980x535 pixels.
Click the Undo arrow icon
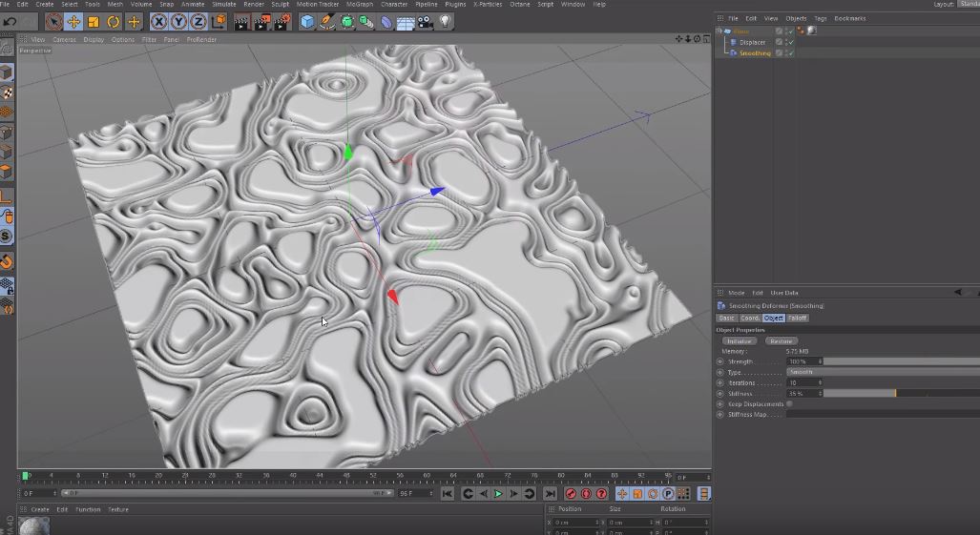tap(10, 22)
